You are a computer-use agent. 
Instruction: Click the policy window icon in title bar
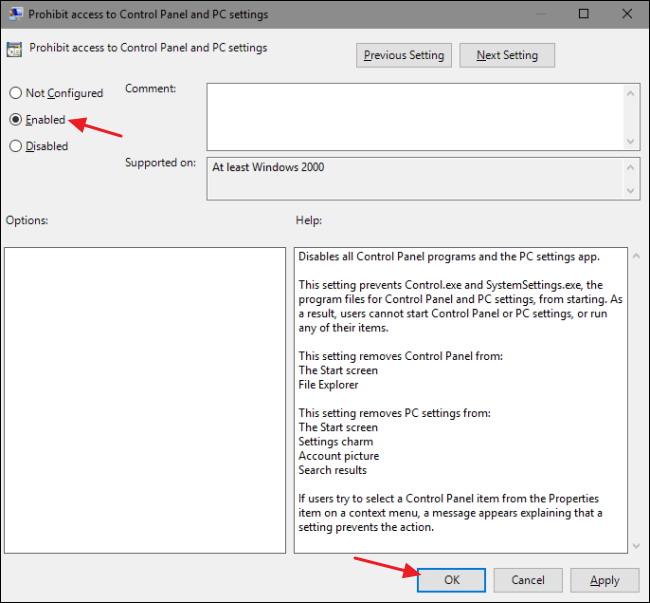(x=15, y=14)
